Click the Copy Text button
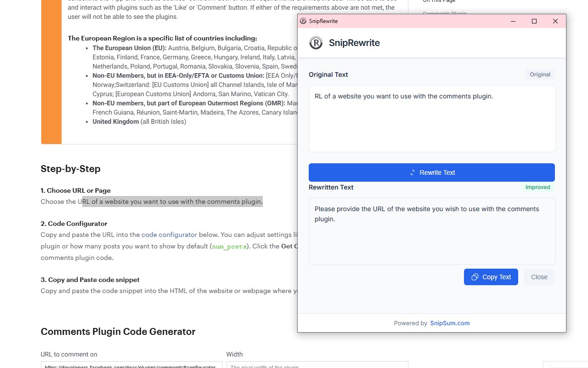 (491, 277)
